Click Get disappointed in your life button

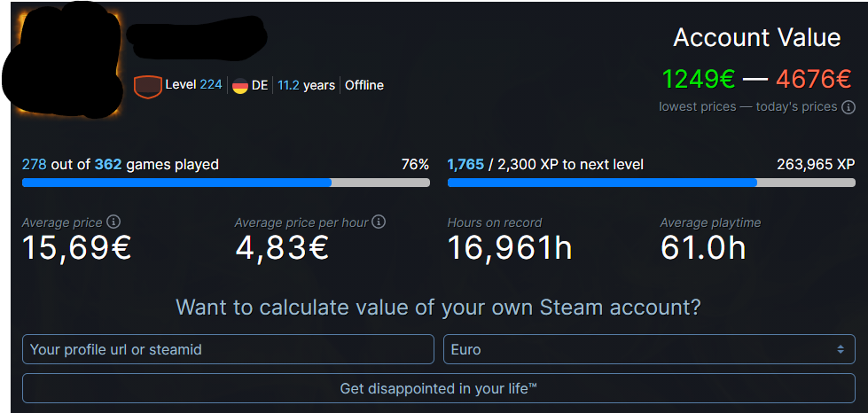(438, 388)
